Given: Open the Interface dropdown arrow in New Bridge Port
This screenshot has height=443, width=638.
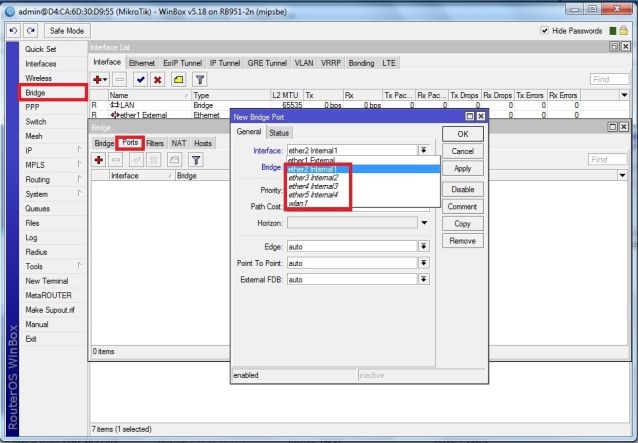Looking at the screenshot, I should pyautogui.click(x=424, y=150).
